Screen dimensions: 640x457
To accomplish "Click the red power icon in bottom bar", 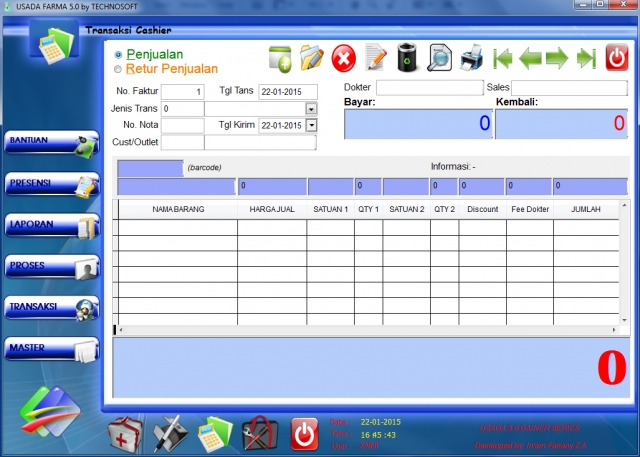I will click(304, 433).
